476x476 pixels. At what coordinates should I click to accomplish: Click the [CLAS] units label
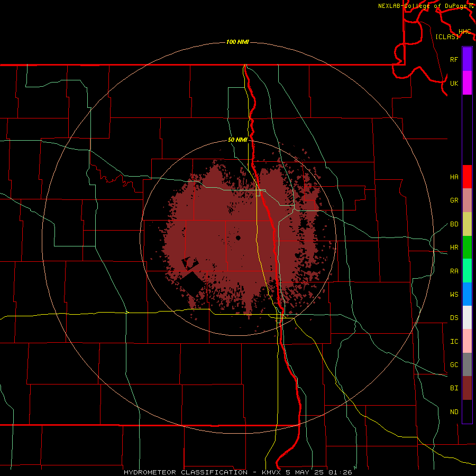tap(447, 36)
